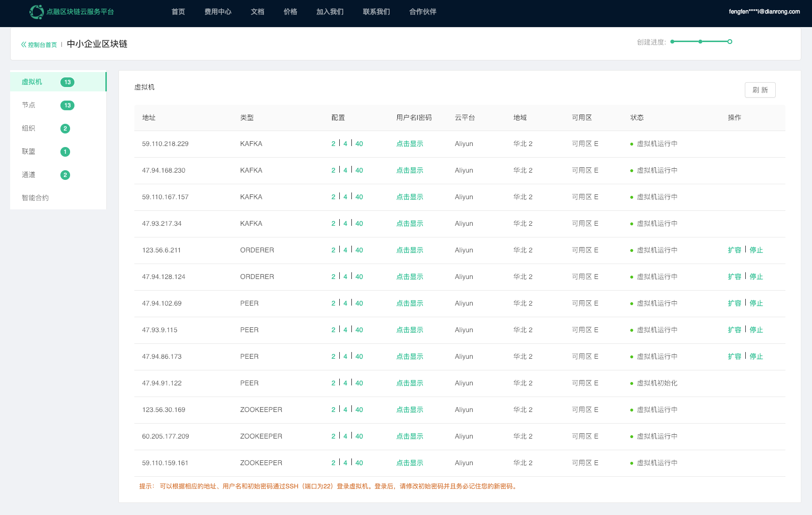
Task: Open the 文档 nav item
Action: pyautogui.click(x=258, y=12)
